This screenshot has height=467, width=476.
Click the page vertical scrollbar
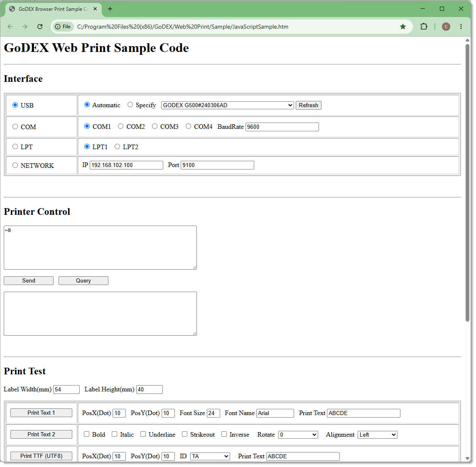467,182
